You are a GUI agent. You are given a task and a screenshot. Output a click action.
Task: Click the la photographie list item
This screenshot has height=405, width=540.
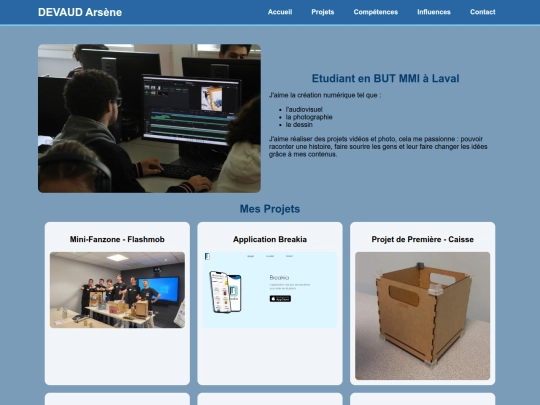click(309, 117)
